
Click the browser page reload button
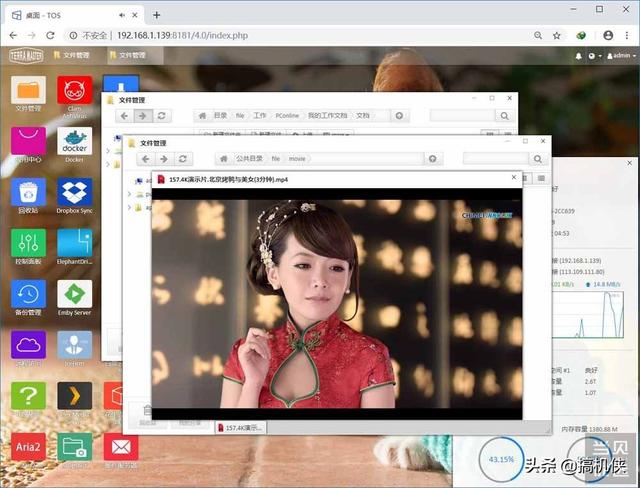click(x=50, y=35)
